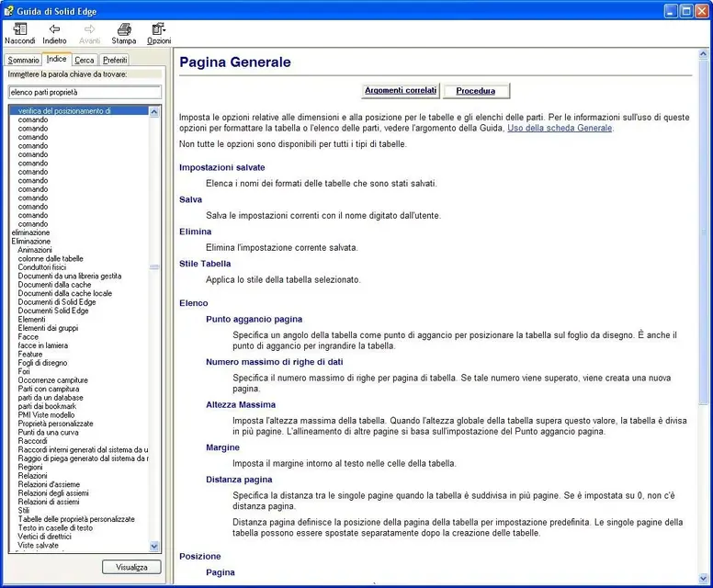Select 'Elementi dai gruppi' entry
713x588 pixels.
(x=48, y=328)
